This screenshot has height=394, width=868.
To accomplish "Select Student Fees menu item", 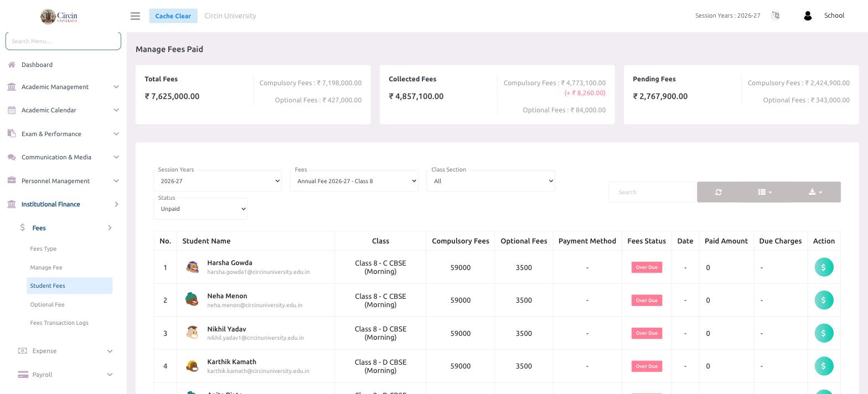I will click(x=69, y=286).
